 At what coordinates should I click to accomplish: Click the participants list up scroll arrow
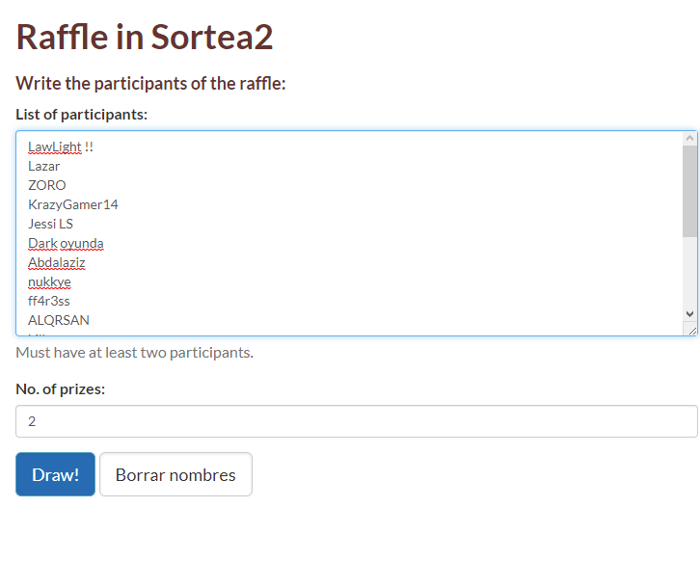click(689, 140)
